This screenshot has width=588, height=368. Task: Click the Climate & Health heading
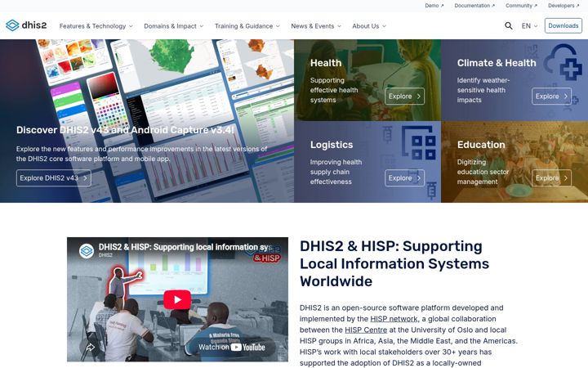497,63
